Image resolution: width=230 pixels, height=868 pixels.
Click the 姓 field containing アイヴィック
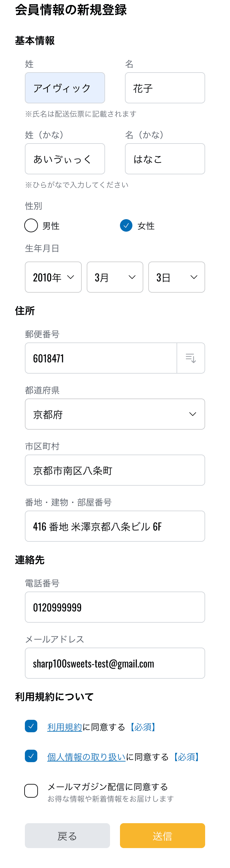click(x=65, y=87)
